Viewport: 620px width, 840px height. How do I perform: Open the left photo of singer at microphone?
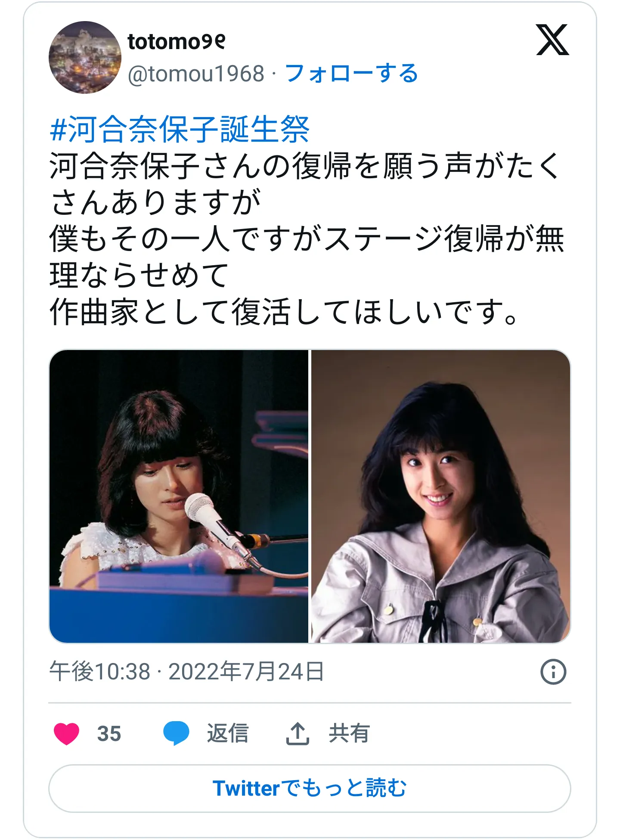pyautogui.click(x=179, y=496)
